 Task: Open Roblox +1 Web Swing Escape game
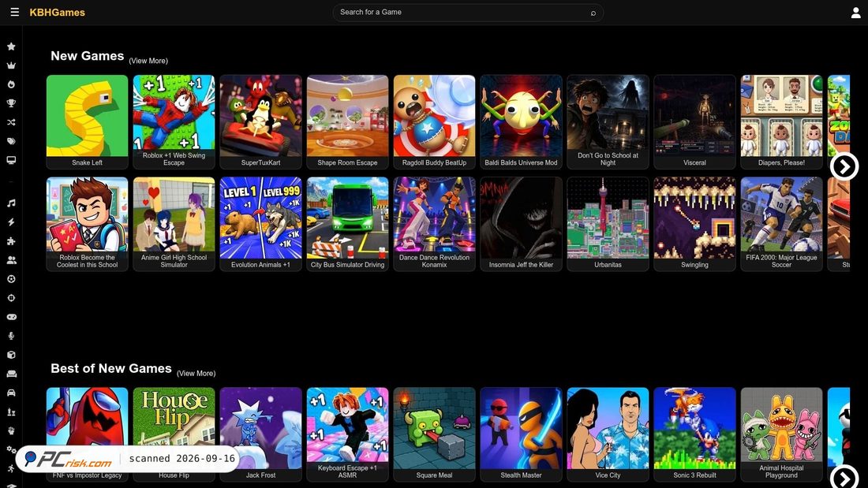tap(174, 121)
